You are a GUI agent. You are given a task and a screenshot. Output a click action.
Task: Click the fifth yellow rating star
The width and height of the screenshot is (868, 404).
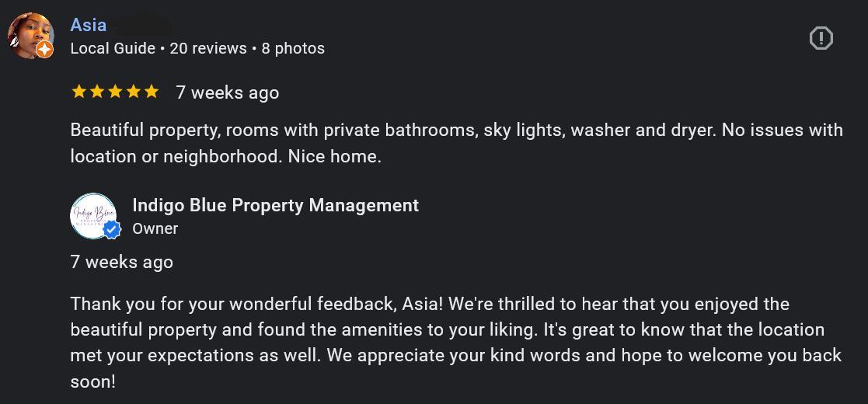(x=152, y=92)
